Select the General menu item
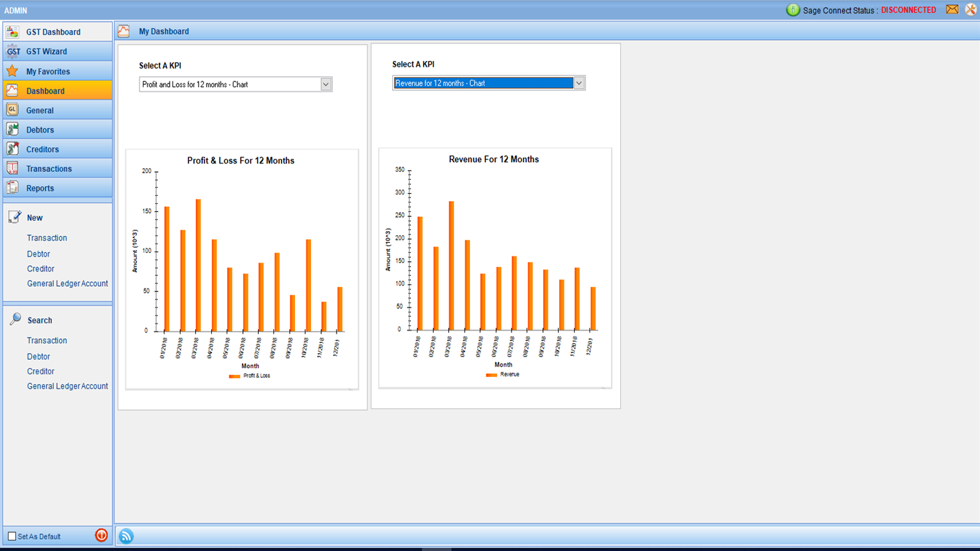Screen dimensions: 980x551 pyautogui.click(x=40, y=110)
